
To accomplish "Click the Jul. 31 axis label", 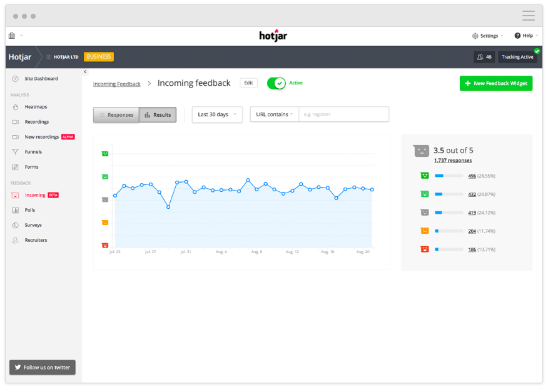I will pos(186,252).
